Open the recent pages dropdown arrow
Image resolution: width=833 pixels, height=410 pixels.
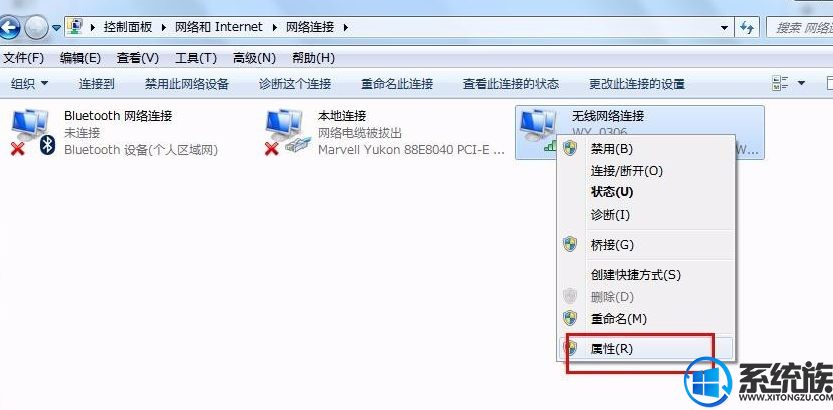pos(56,28)
